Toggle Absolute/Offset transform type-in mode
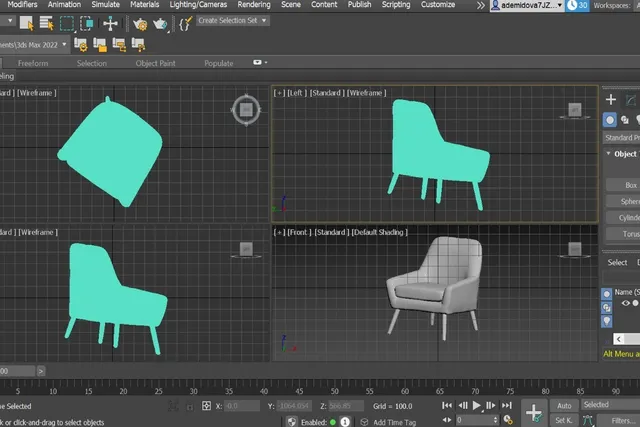640x427 pixels. pyautogui.click(x=206, y=406)
